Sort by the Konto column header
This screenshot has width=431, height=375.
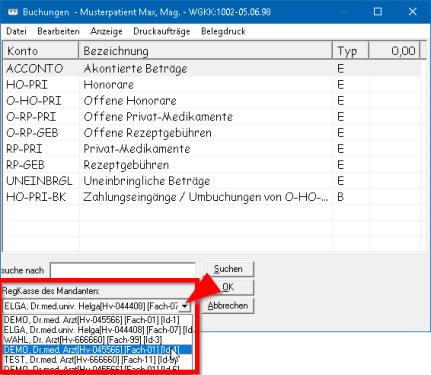(41, 51)
